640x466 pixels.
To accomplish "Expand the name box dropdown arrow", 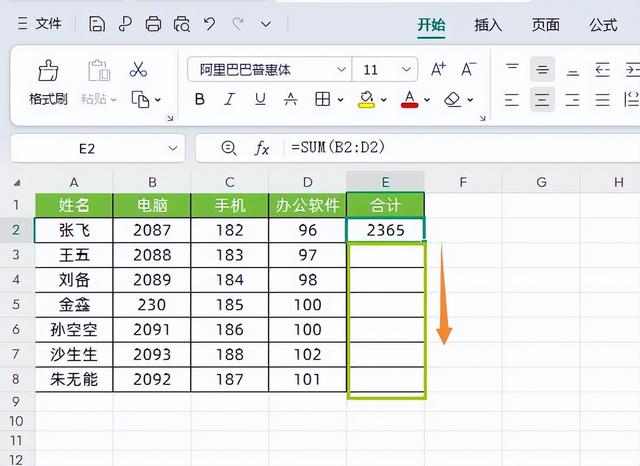I will pyautogui.click(x=173, y=148).
